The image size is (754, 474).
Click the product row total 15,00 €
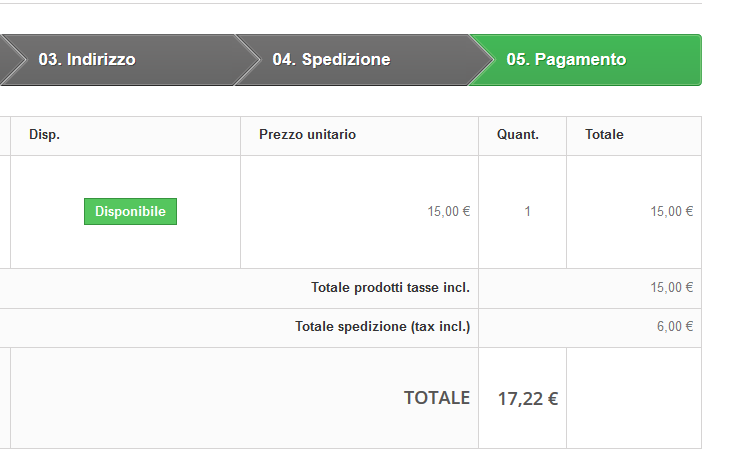671,212
